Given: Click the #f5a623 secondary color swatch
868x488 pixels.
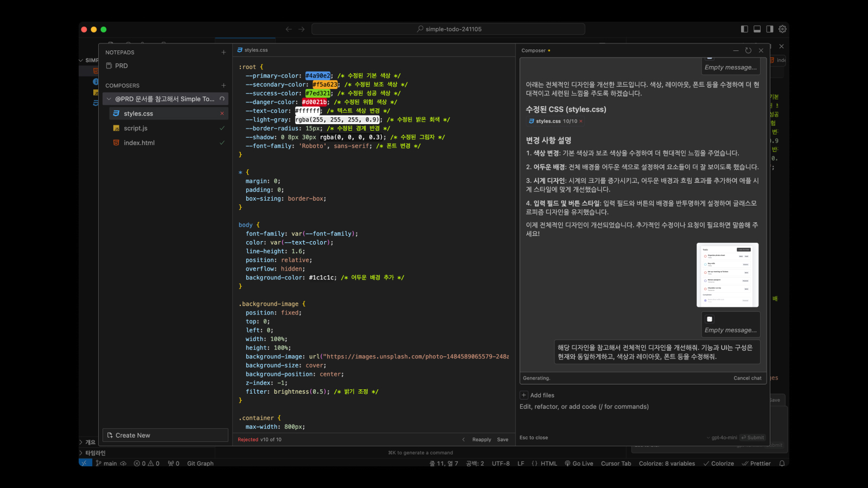Looking at the screenshot, I should pyautogui.click(x=325, y=85).
